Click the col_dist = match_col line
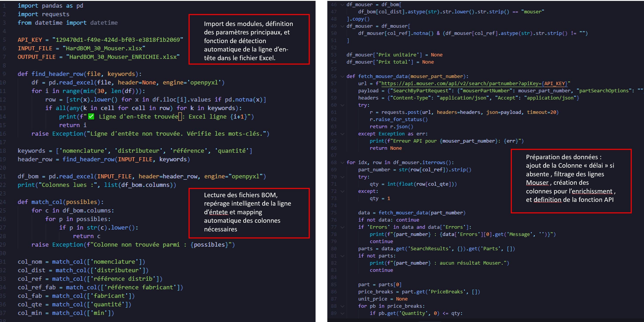This screenshot has height=322, width=644. [83, 270]
